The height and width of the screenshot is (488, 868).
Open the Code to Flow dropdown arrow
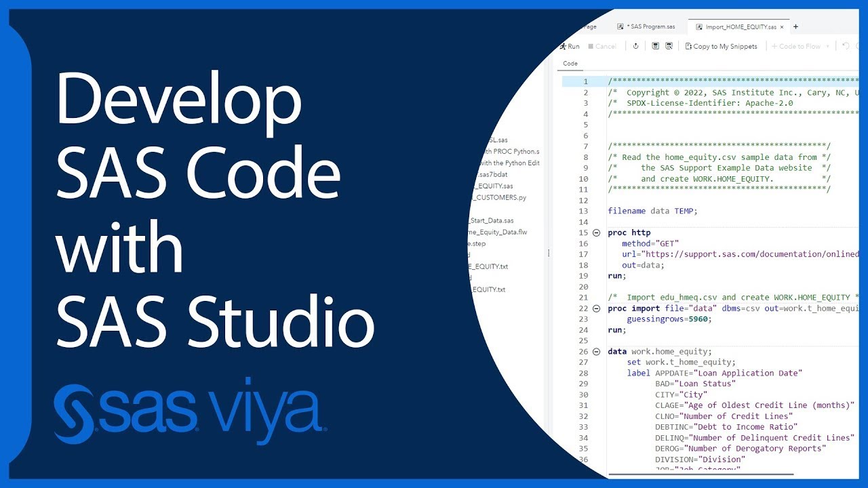pos(827,46)
